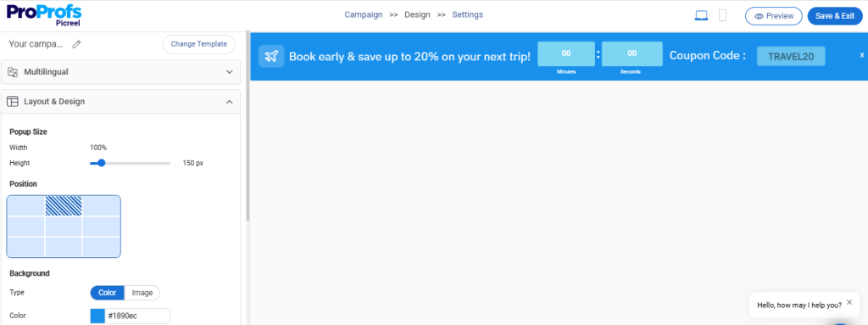Click the pencil icon to rename campaign
This screenshot has height=325, width=868.
[76, 44]
